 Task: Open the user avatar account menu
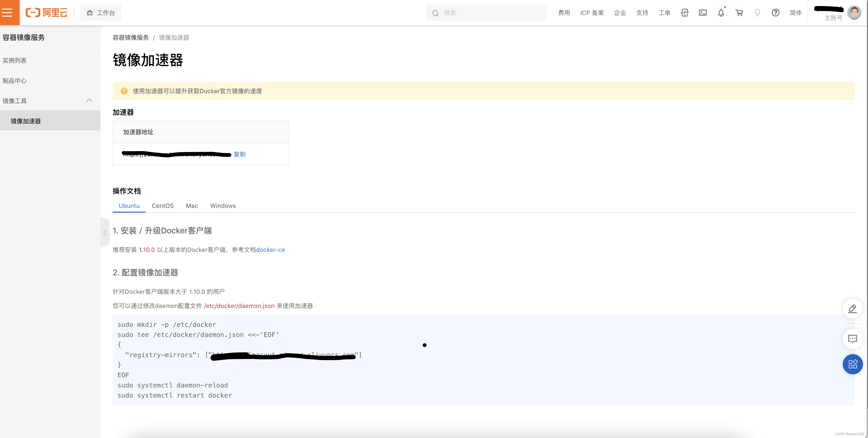(x=854, y=13)
